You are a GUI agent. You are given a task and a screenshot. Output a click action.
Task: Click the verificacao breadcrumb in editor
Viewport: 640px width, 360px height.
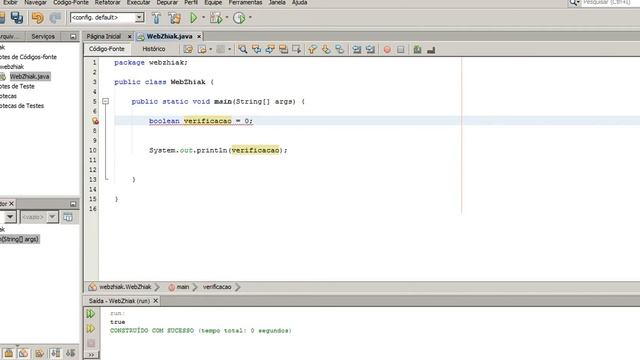tap(217, 287)
